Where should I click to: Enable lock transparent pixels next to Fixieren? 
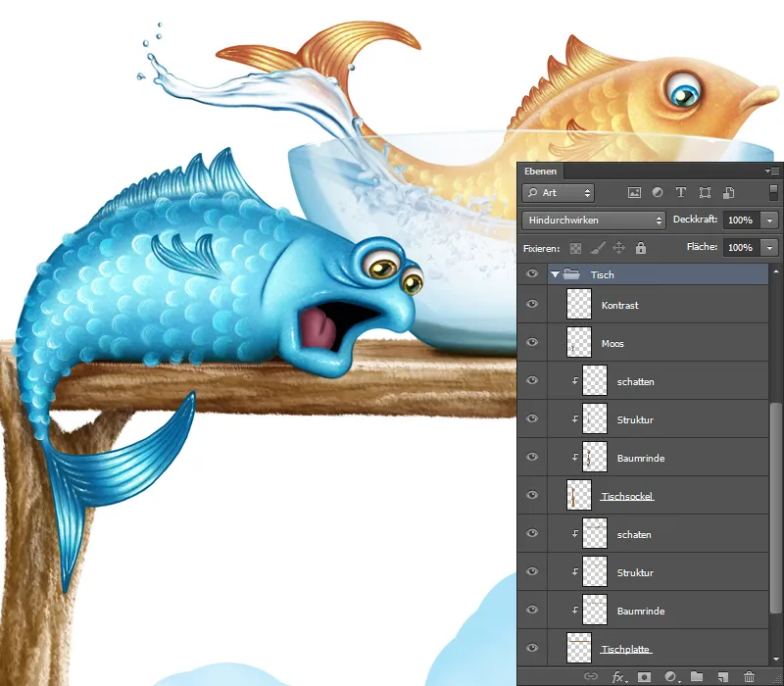pos(573,248)
